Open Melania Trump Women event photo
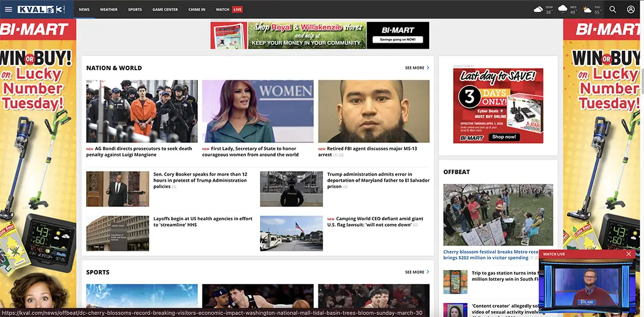644x317 pixels. [x=258, y=111]
